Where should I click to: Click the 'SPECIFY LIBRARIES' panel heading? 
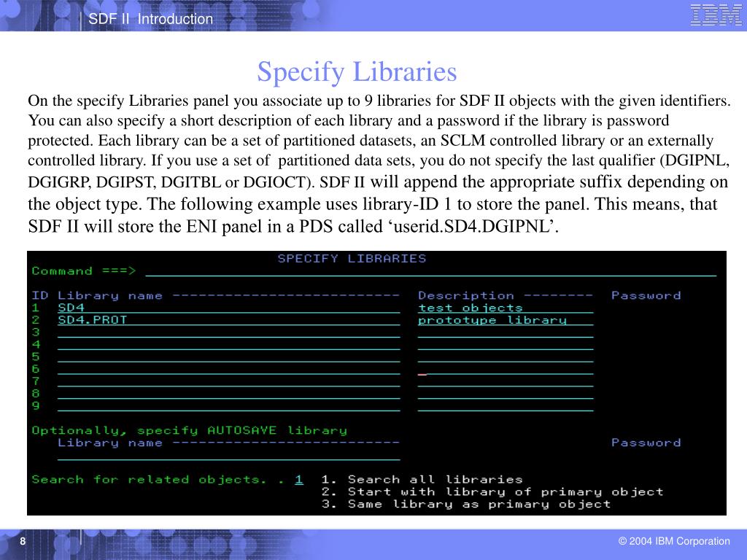click(x=352, y=259)
